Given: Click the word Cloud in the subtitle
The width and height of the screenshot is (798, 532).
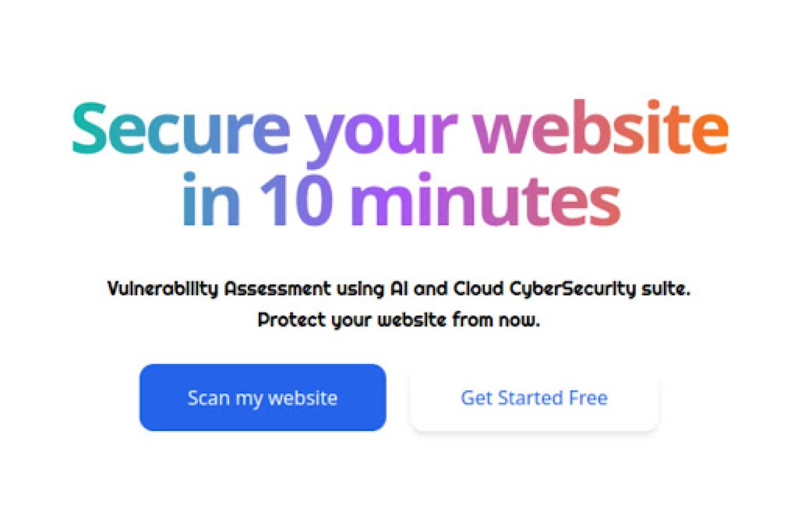Looking at the screenshot, I should [x=478, y=288].
